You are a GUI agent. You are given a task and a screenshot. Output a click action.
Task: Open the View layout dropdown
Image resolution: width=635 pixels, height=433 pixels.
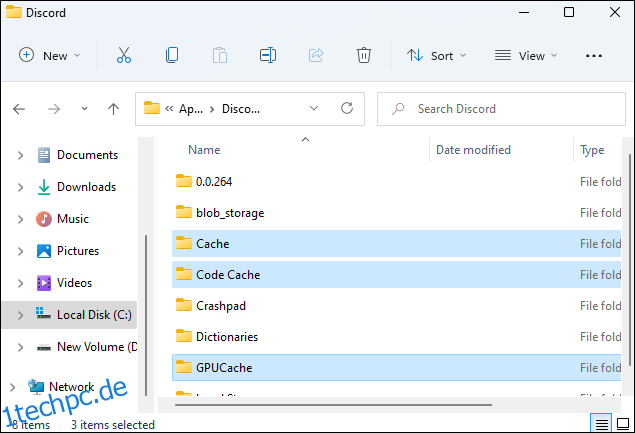[526, 55]
